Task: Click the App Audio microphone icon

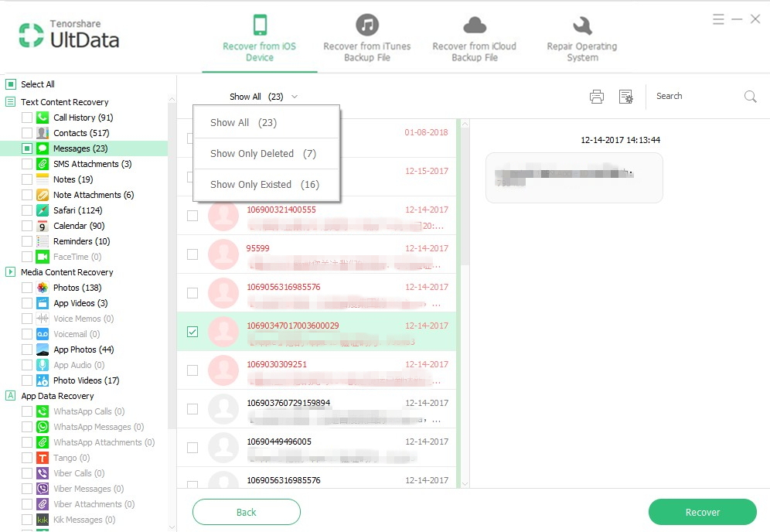Action: coord(43,365)
